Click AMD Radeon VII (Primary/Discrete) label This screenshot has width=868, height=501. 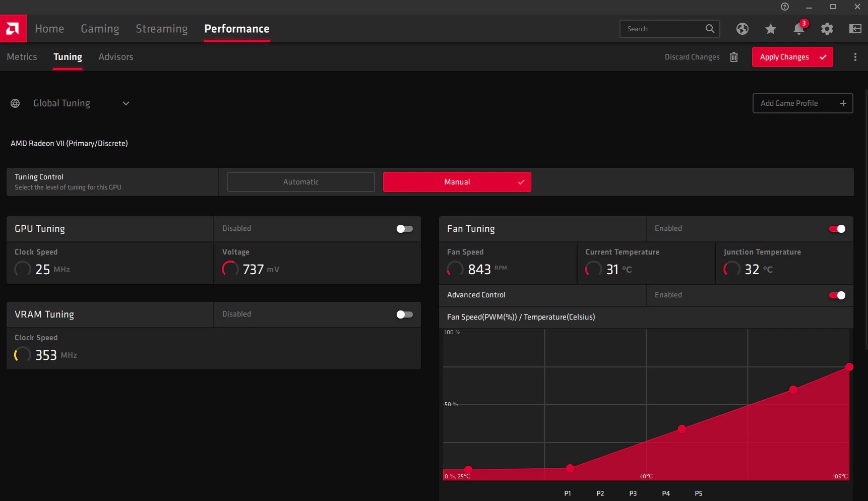pyautogui.click(x=69, y=144)
